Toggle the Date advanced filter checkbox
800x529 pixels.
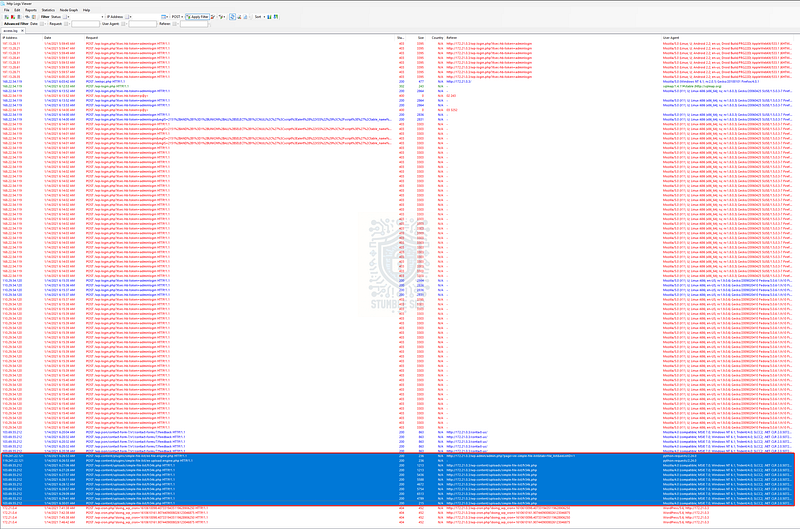(42, 24)
